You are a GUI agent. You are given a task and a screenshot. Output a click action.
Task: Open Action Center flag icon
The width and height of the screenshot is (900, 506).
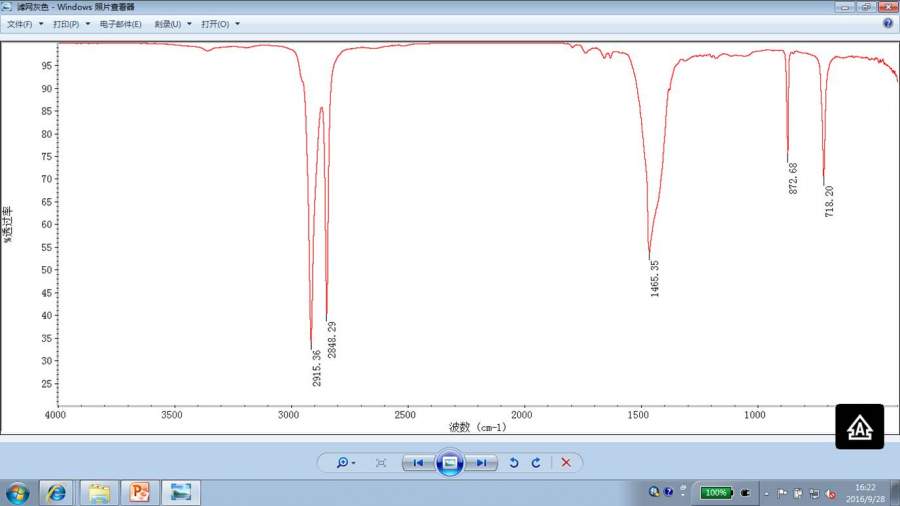782,493
